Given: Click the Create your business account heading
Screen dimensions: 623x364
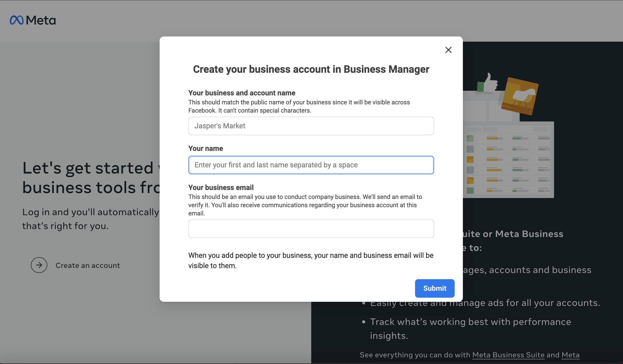Looking at the screenshot, I should coord(311,69).
